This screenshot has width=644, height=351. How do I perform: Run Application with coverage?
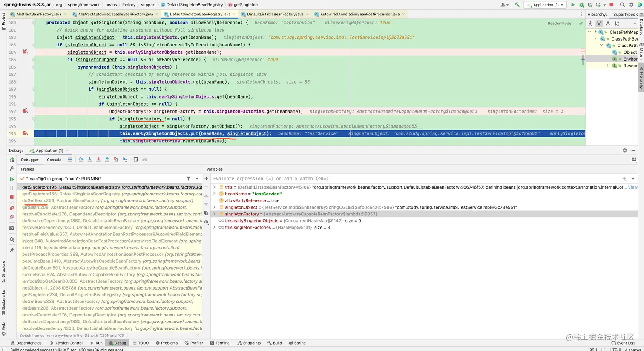[x=590, y=5]
